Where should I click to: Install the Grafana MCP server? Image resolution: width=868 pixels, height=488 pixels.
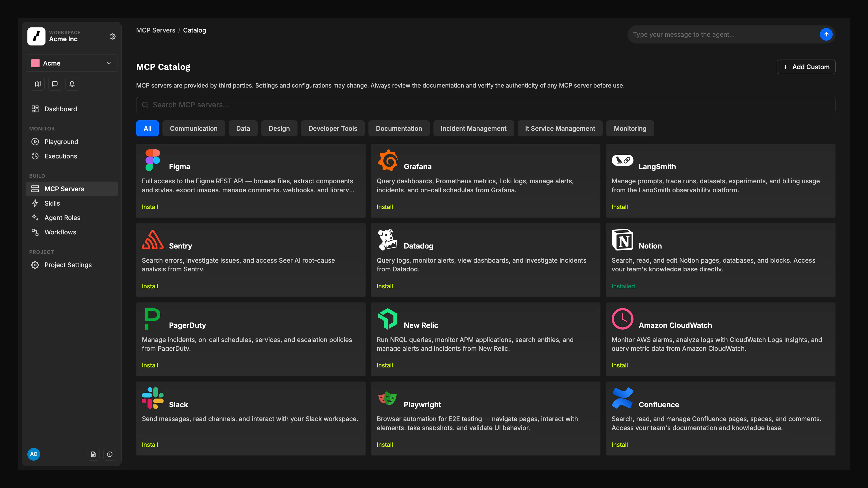pyautogui.click(x=385, y=207)
